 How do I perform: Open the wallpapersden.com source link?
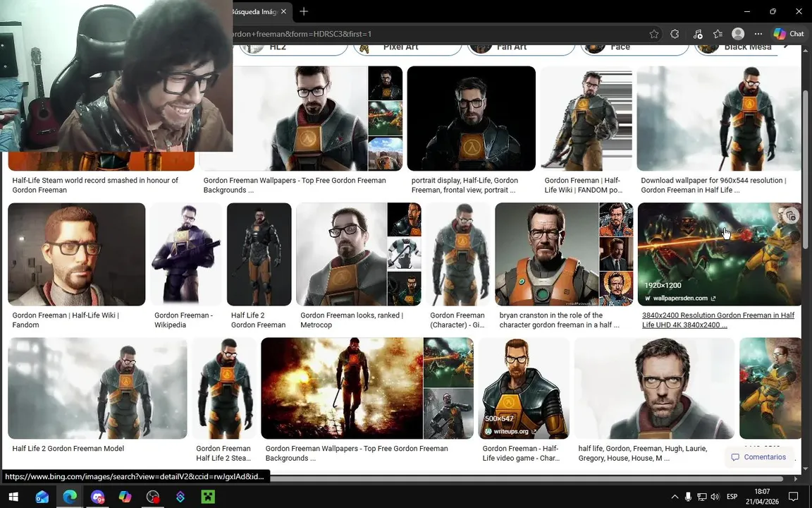[680, 298]
